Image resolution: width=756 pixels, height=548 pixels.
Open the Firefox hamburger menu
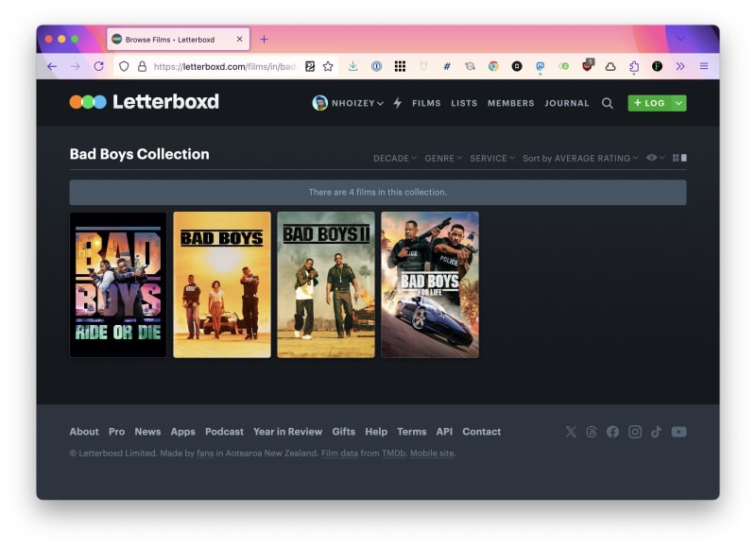click(704, 66)
